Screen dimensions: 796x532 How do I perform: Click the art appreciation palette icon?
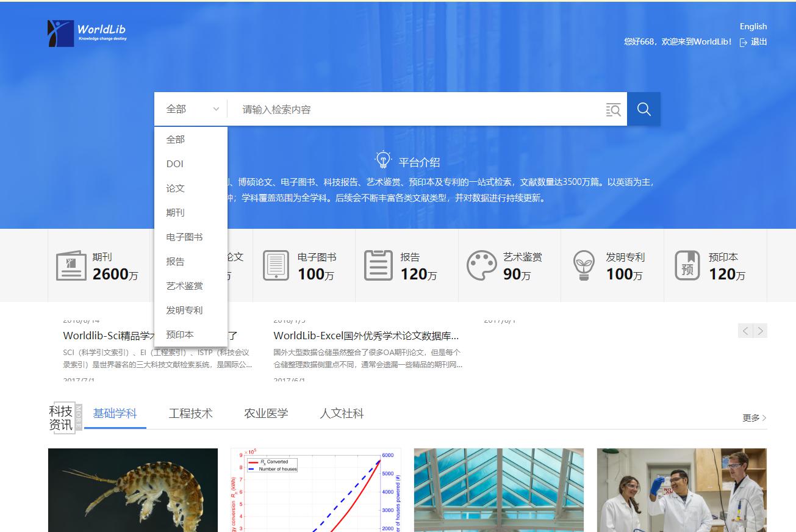pos(481,265)
